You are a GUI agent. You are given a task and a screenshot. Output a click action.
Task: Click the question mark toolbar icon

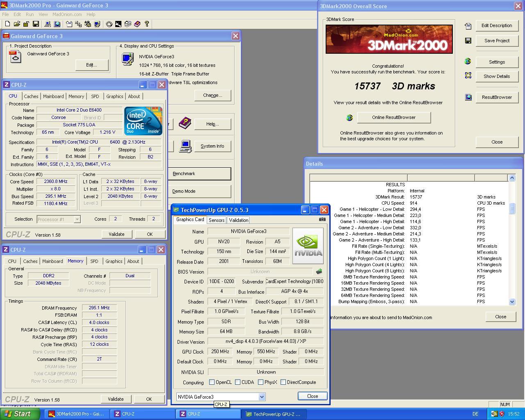tap(146, 24)
